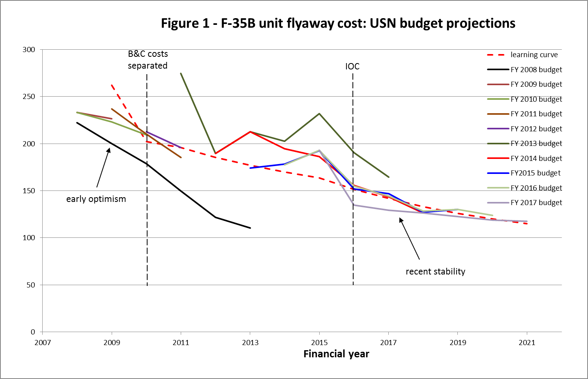This screenshot has width=588, height=379.
Task: Click the x-axis label "2013"
Action: 250,343
